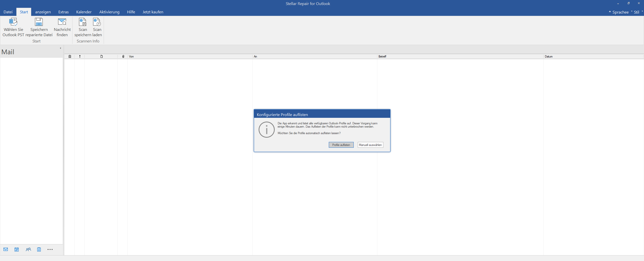Collapse the Mail pane with the arrow
This screenshot has width=644, height=261.
[60, 48]
